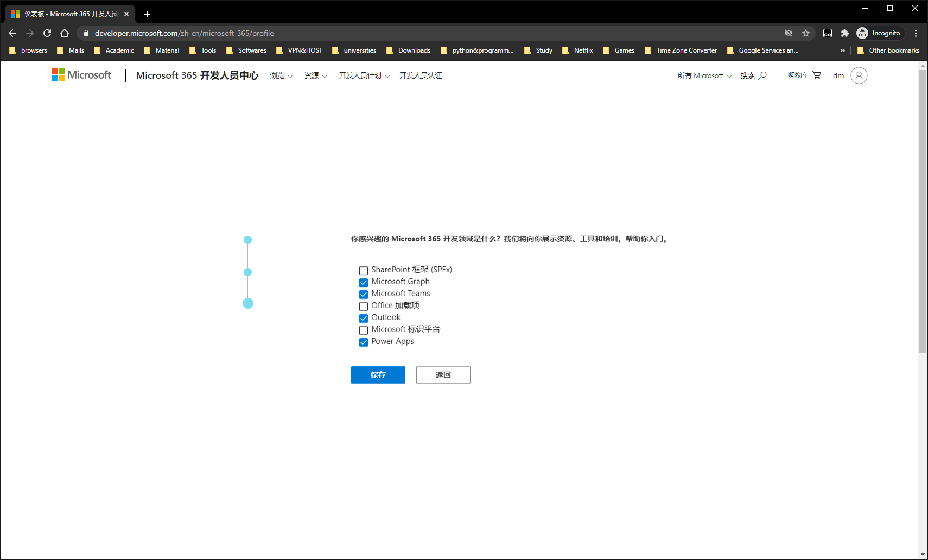View site security lock information
The height and width of the screenshot is (560, 928).
tap(86, 33)
